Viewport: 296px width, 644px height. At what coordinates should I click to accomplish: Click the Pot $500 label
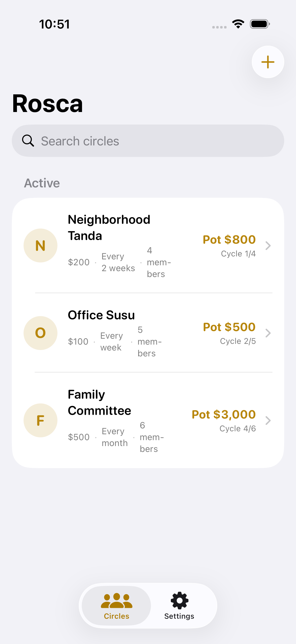229,327
